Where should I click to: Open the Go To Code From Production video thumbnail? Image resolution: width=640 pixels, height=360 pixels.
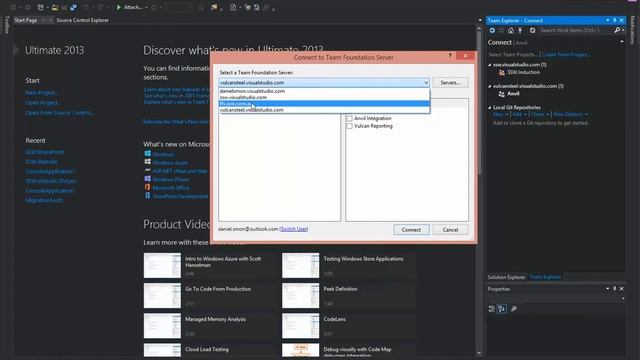tap(162, 296)
